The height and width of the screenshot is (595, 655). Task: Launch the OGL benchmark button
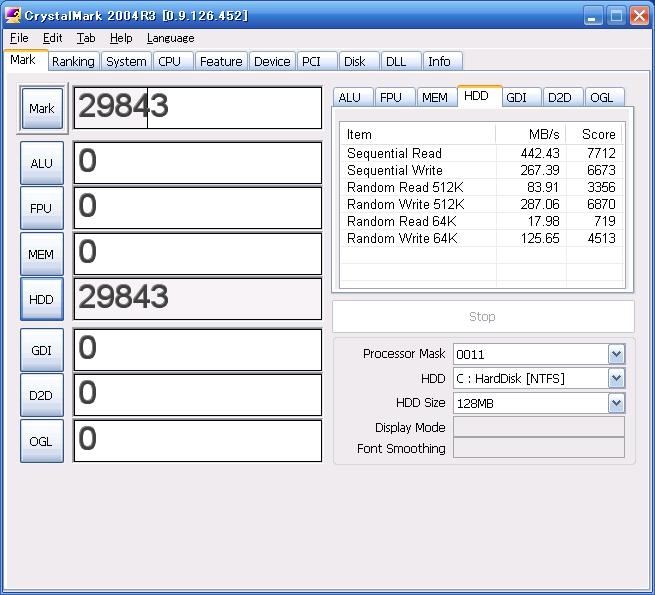coord(41,441)
